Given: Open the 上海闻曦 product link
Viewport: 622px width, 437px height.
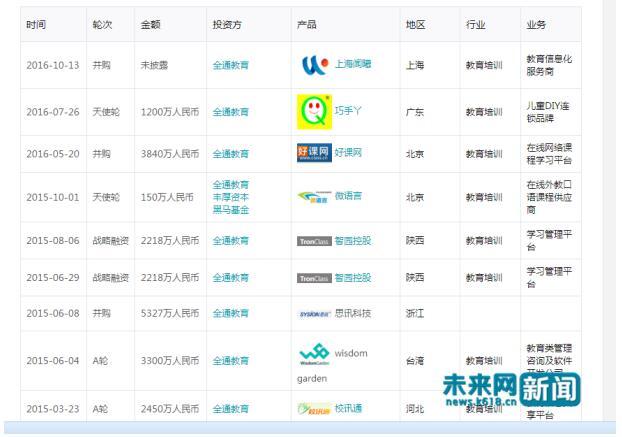Looking at the screenshot, I should coord(353,63).
